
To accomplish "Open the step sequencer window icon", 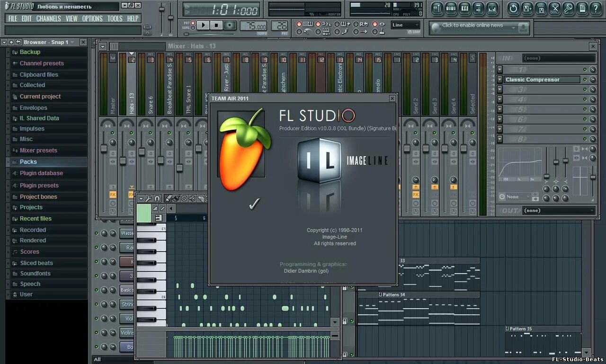I will 451,8.
